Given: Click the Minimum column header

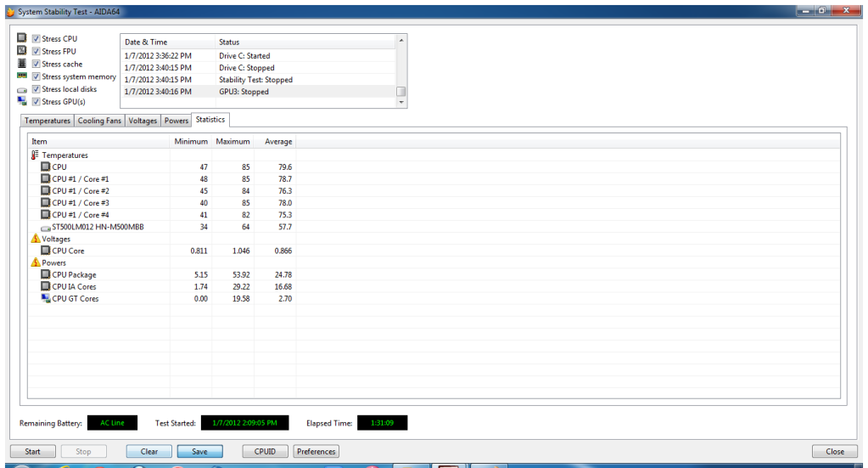Looking at the screenshot, I should point(190,141).
